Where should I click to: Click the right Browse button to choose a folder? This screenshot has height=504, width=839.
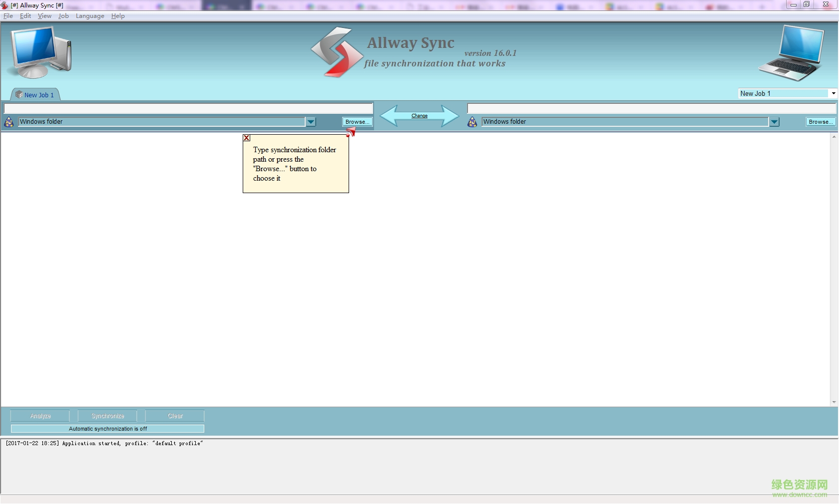820,121
